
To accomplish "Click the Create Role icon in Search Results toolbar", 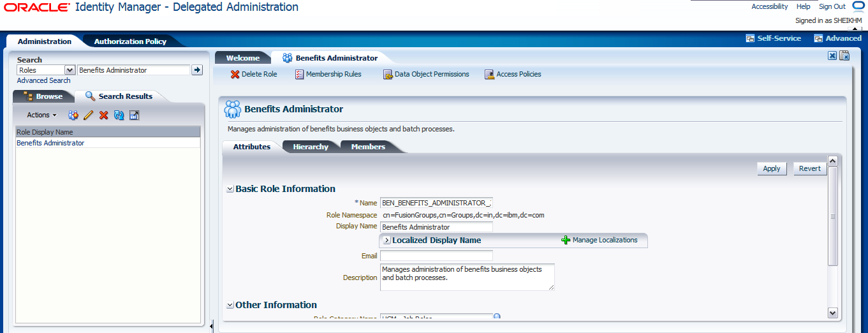I will (73, 115).
